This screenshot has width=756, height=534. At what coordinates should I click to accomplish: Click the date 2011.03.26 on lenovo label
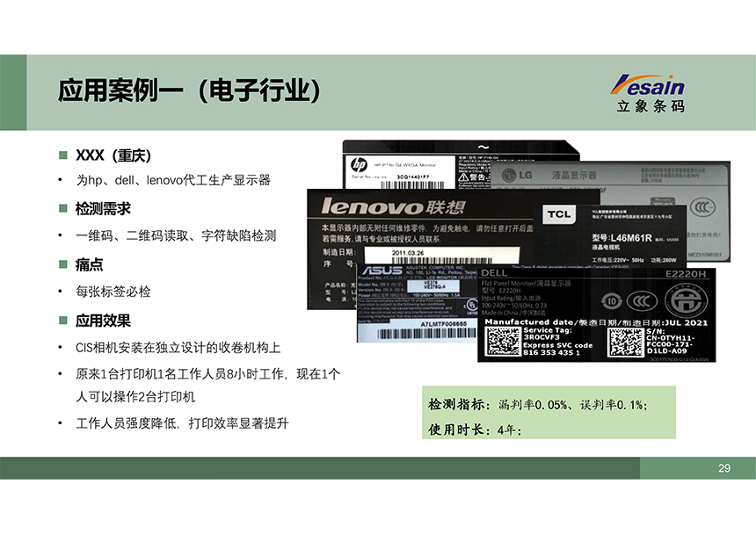408,253
